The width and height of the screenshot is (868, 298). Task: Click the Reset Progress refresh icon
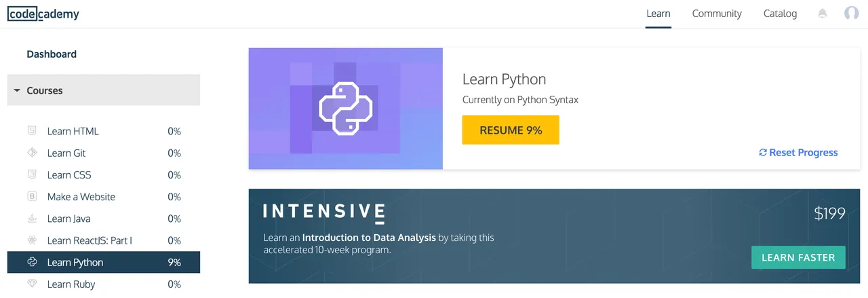point(763,153)
